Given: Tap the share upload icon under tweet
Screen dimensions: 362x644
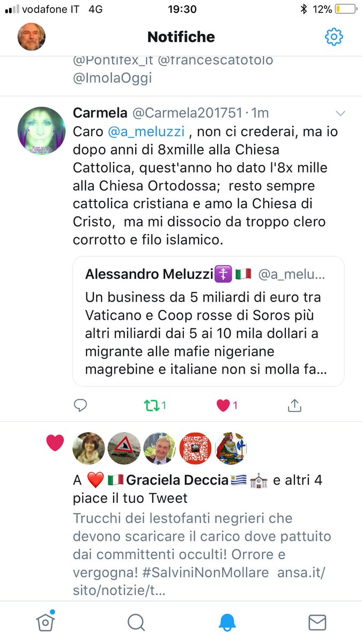Looking at the screenshot, I should click(294, 406).
